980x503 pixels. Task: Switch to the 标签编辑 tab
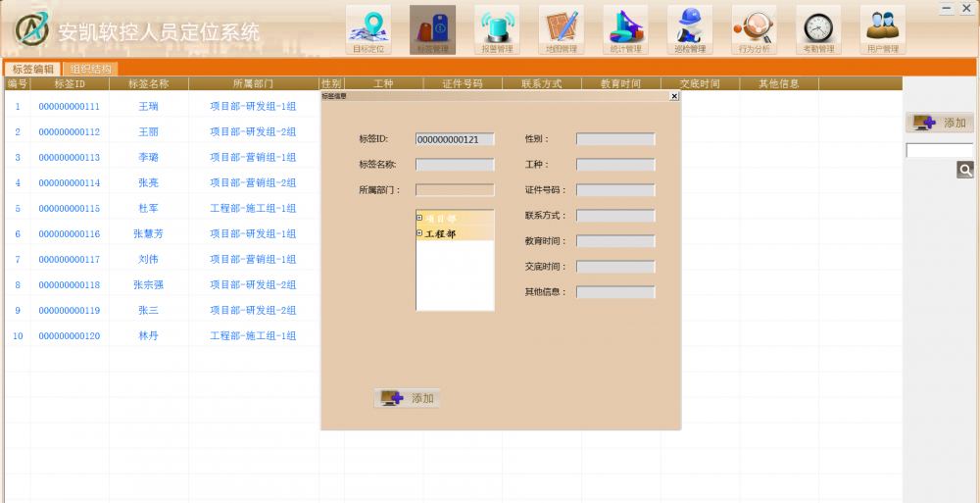[x=32, y=70]
